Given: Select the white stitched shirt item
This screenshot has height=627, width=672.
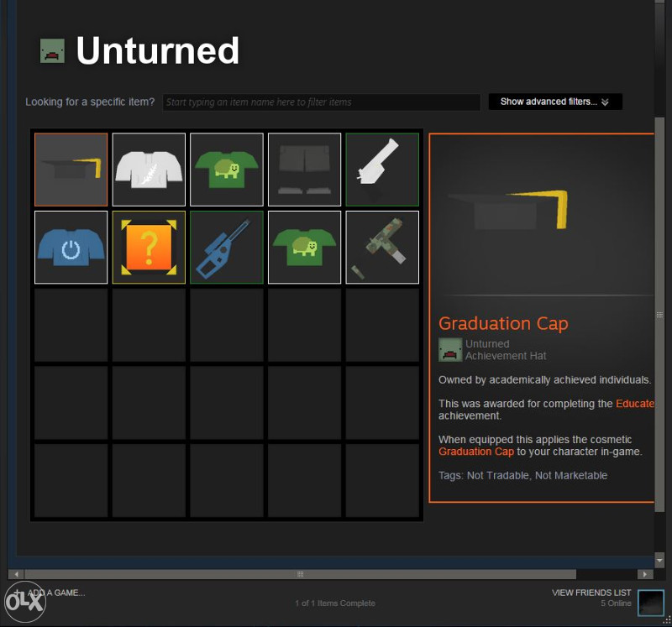Looking at the screenshot, I should (x=149, y=170).
